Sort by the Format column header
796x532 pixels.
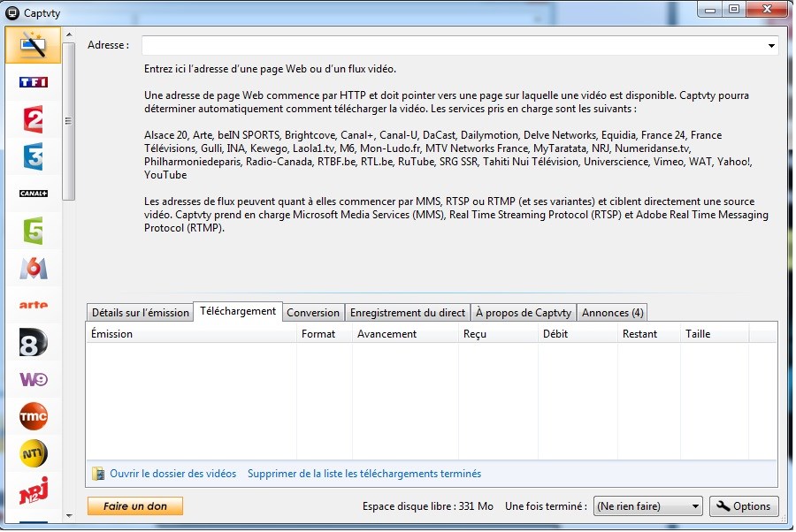pos(325,334)
